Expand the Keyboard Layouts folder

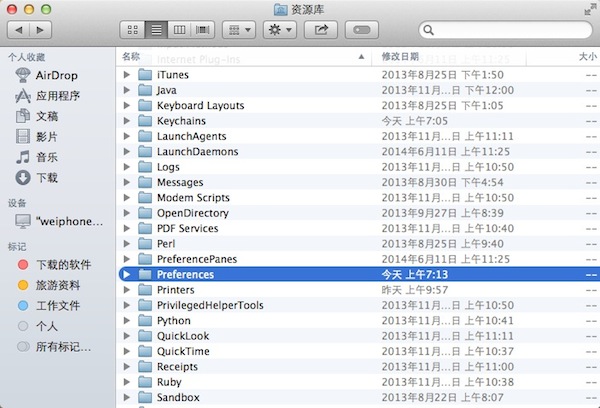127,105
